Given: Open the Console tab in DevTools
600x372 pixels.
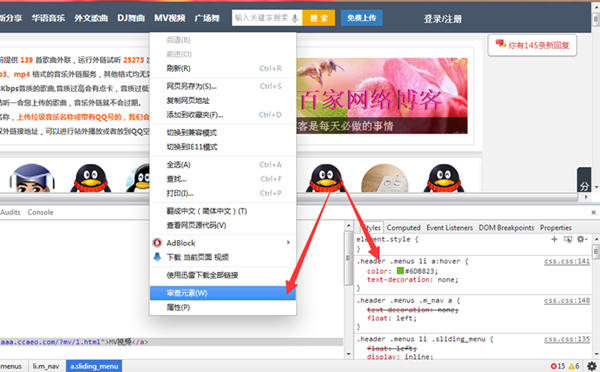Looking at the screenshot, I should point(40,212).
